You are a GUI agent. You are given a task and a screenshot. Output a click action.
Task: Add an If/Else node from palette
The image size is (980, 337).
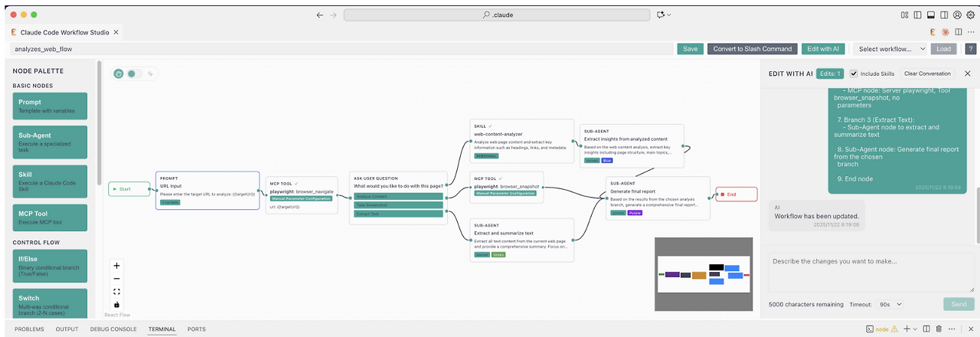50,265
